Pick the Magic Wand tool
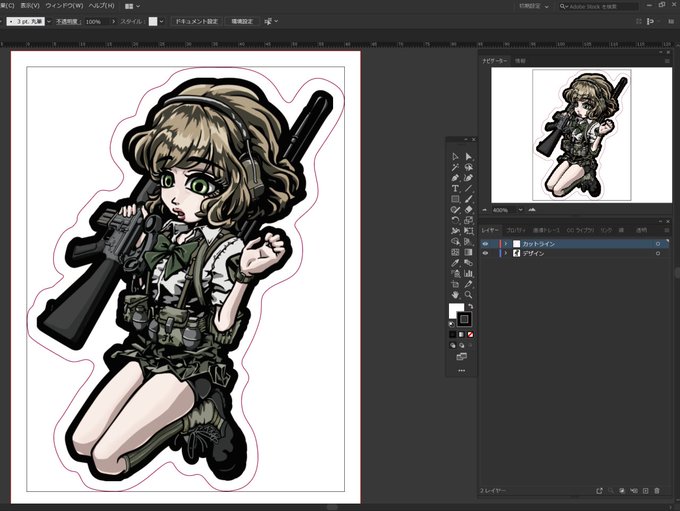The image size is (680, 511). coord(455,167)
